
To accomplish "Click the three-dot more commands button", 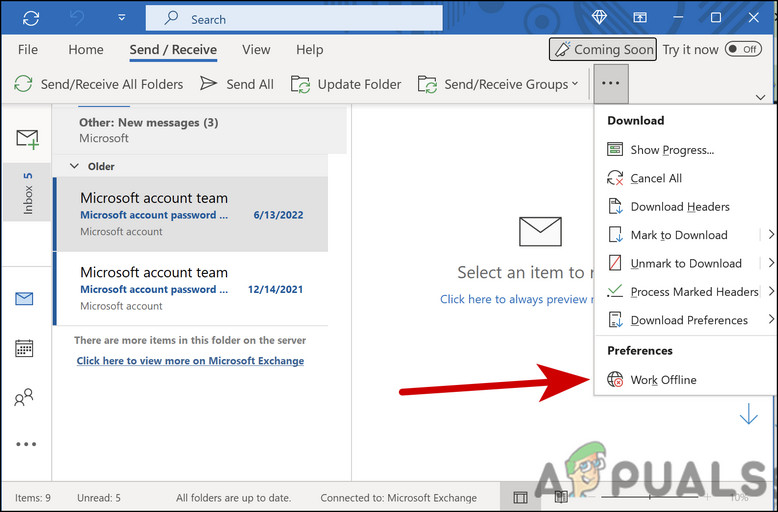I will click(x=611, y=83).
